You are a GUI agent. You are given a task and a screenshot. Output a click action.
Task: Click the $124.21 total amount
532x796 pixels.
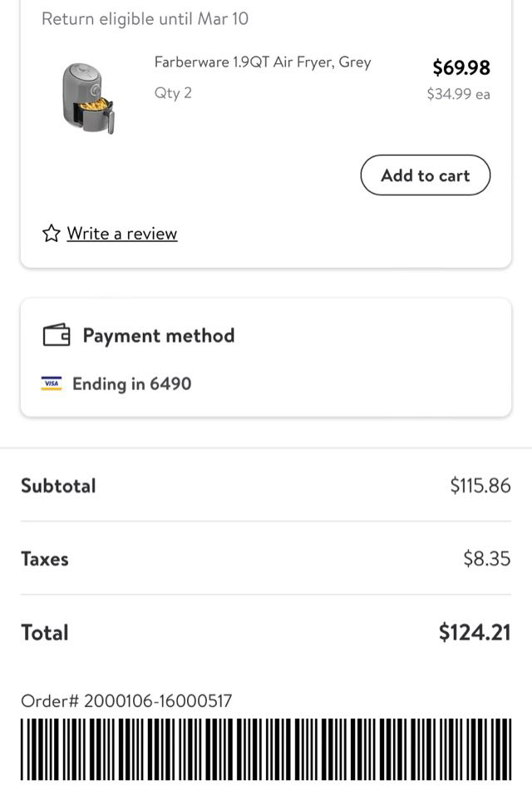(x=474, y=632)
